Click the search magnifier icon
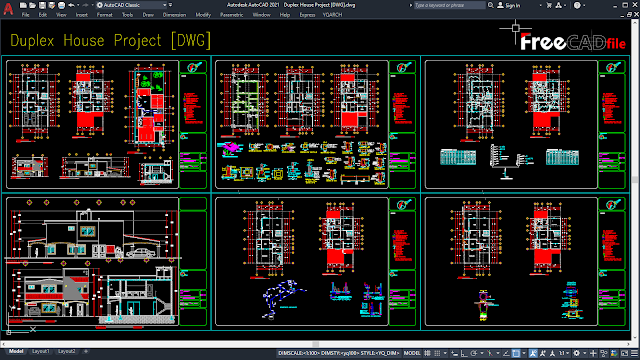The height and width of the screenshot is (360, 640). (x=491, y=5)
